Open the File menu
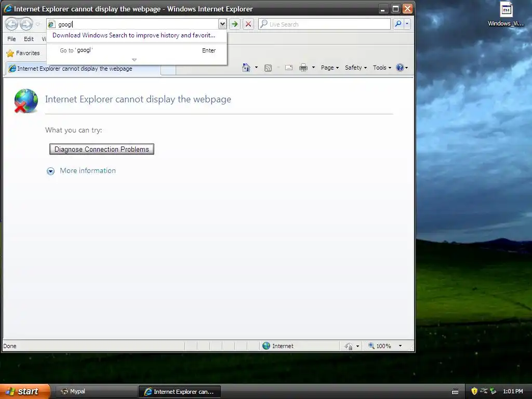Screen dimensions: 532x399 tap(11, 39)
